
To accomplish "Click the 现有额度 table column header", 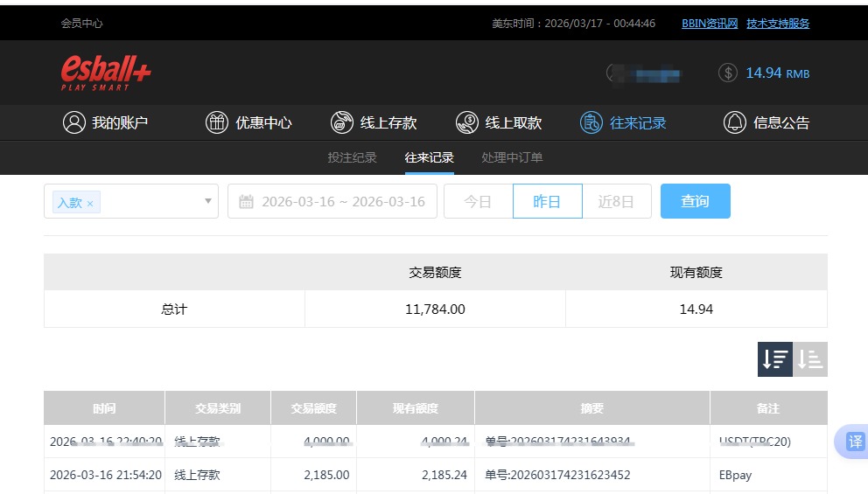I will pos(416,408).
